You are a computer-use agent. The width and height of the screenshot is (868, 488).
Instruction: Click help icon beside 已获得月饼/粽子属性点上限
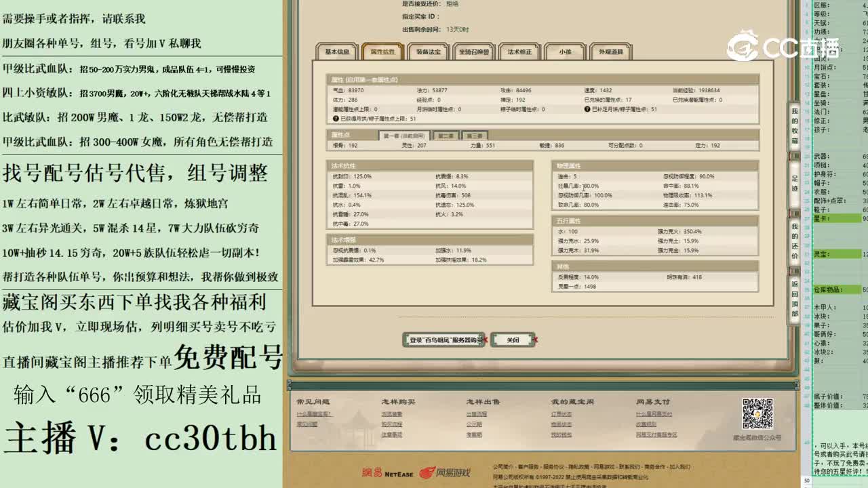coord(335,119)
